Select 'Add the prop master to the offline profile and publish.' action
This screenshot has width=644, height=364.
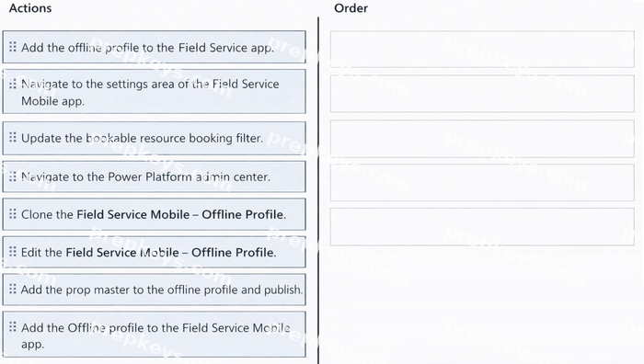(x=154, y=290)
